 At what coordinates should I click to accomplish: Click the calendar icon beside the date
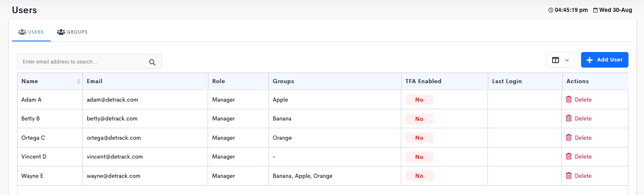click(595, 10)
